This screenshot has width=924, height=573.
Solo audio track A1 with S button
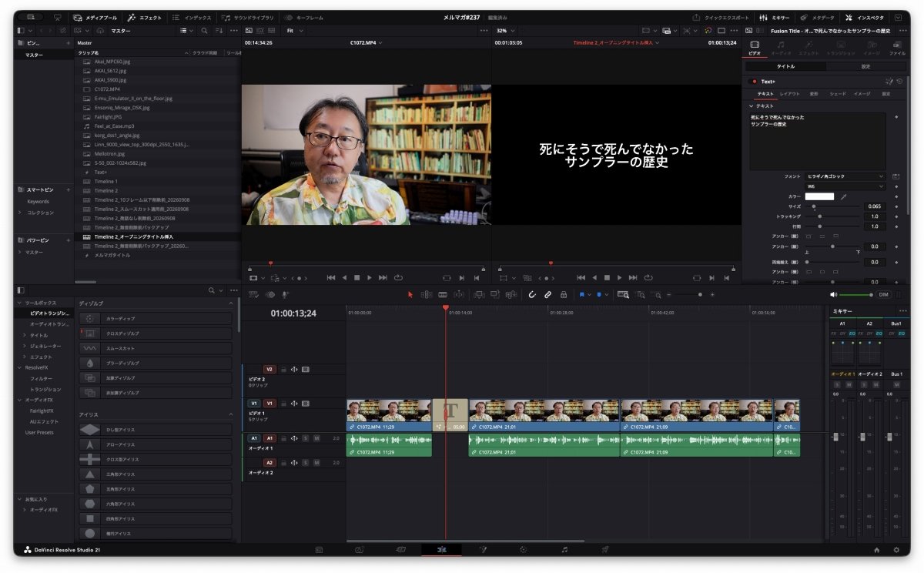pyautogui.click(x=305, y=438)
